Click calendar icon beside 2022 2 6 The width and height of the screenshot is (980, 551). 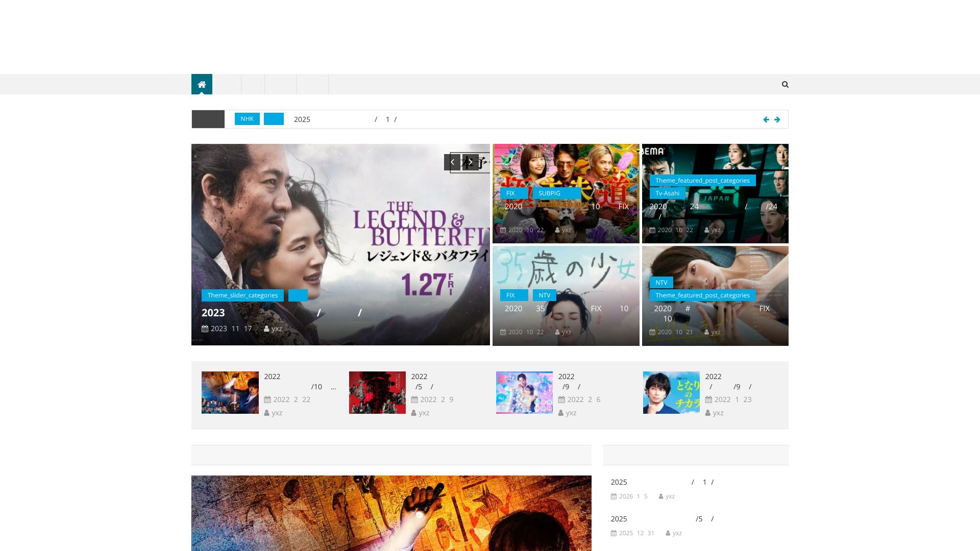point(561,399)
